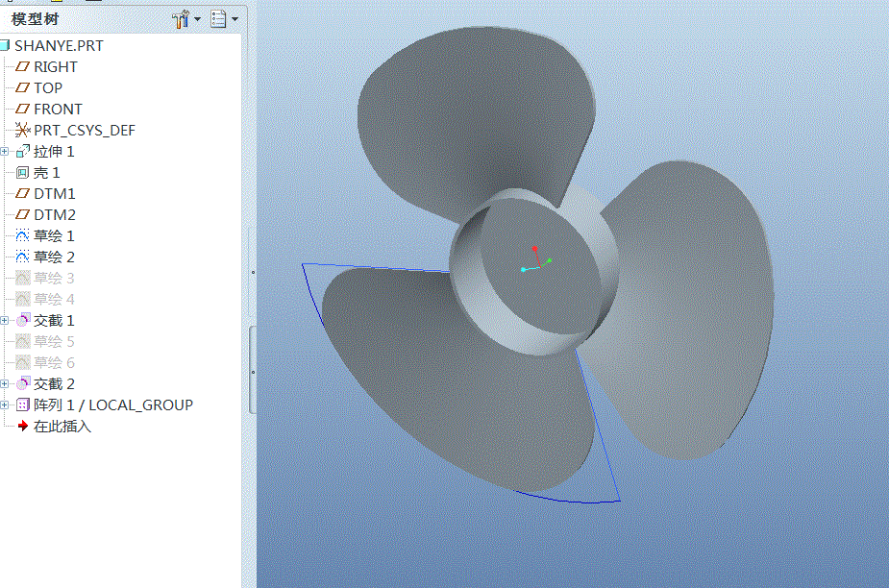Select the 交截 2 feature label
This screenshot has height=588, width=889.
[54, 384]
